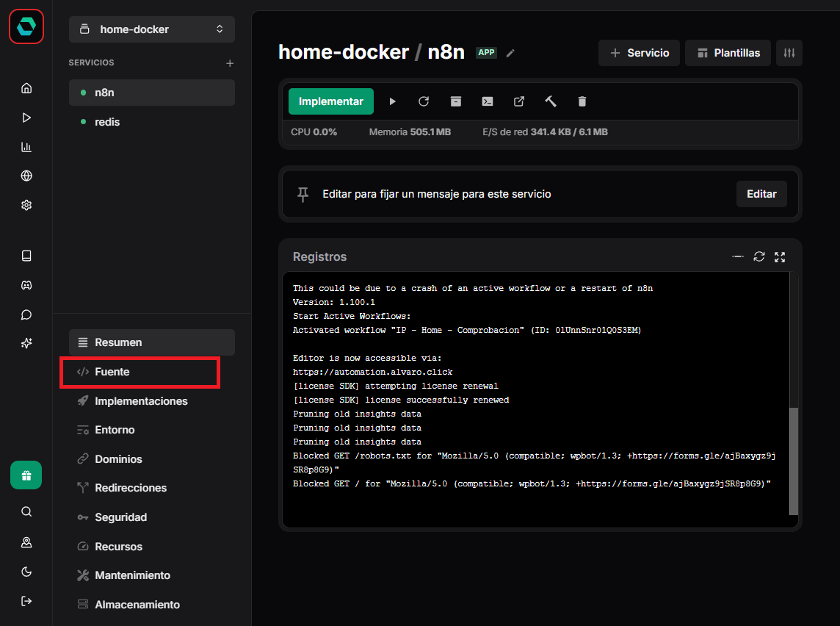Click the logout arrow icon
840x626 pixels.
point(26,601)
